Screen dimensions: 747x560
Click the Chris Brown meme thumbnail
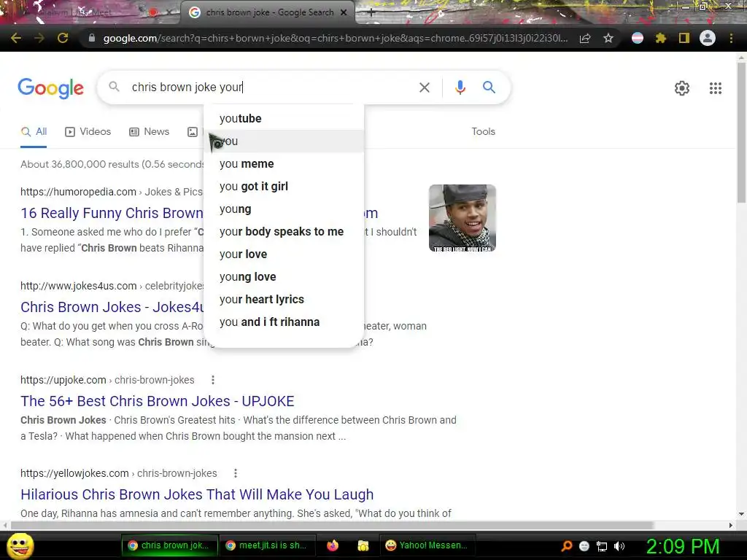462,218
